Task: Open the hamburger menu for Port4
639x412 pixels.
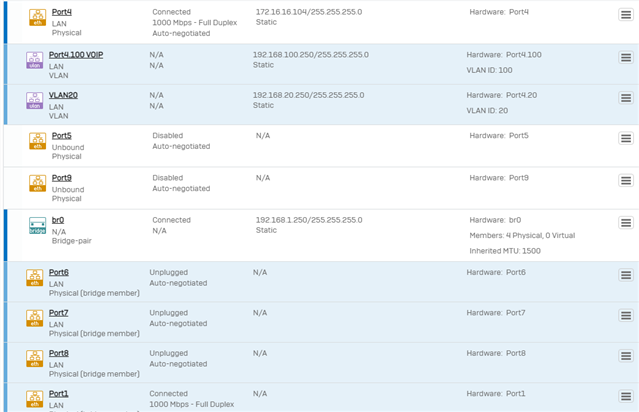Action: (626, 15)
